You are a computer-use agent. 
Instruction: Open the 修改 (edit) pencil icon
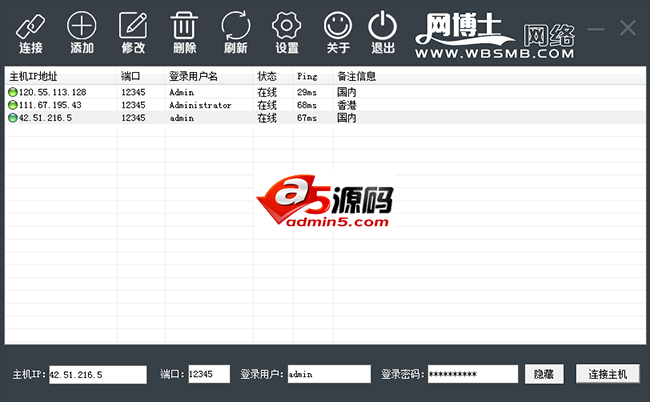click(133, 26)
